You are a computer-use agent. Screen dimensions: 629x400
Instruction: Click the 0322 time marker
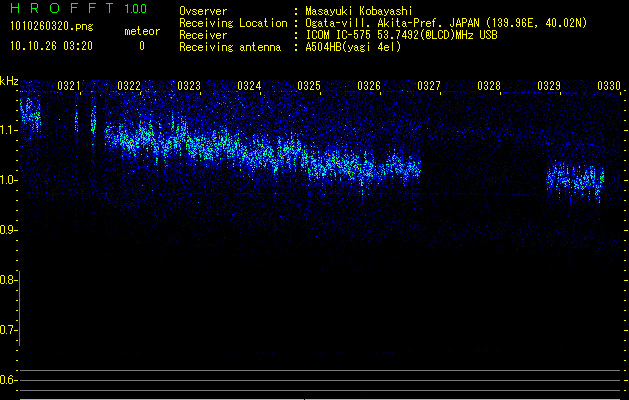click(129, 86)
